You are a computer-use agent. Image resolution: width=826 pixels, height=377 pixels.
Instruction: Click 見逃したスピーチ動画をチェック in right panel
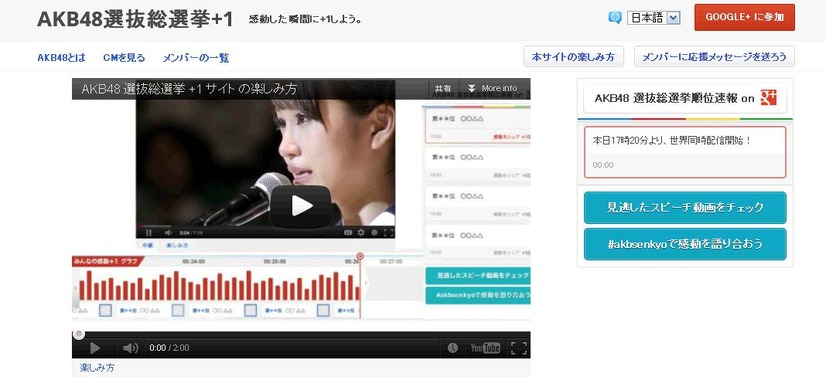[x=685, y=207]
